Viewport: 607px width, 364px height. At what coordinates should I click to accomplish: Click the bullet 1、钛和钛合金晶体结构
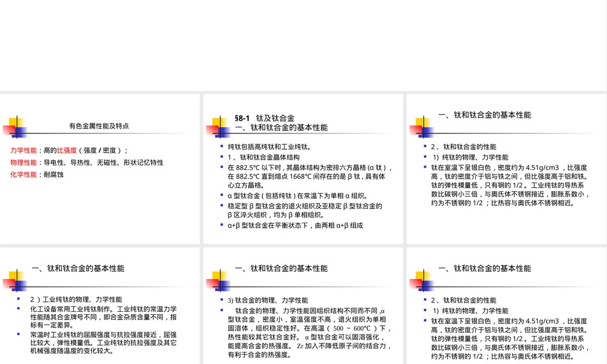(263, 157)
